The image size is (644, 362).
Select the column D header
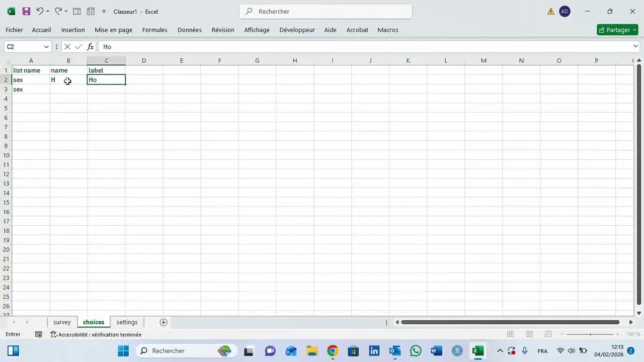[144, 61]
